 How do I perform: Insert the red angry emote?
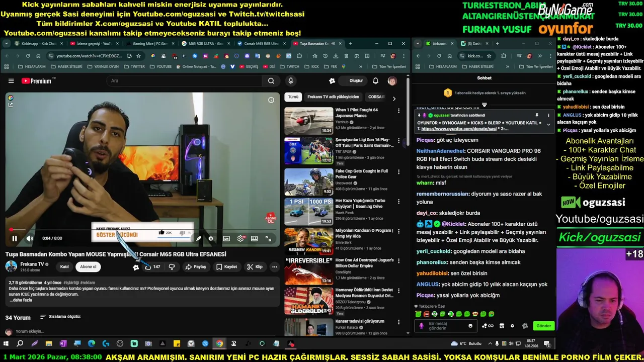coord(426,314)
